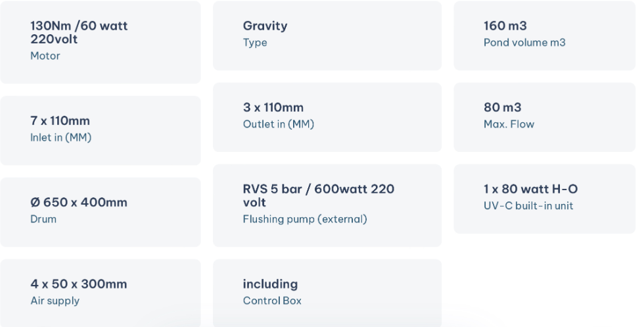Click the Pond volume m3 label
Viewport: 644px width, 327px height.
(524, 42)
